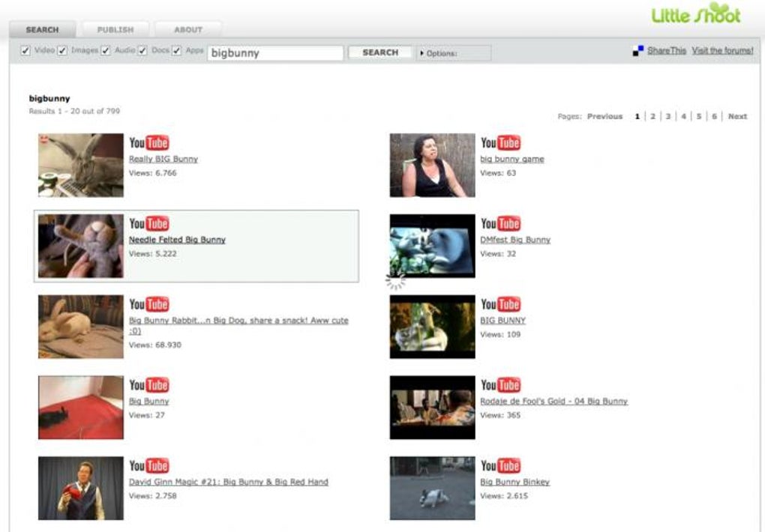The image size is (765, 532).
Task: Toggle the Docs checkbox
Action: (x=142, y=50)
